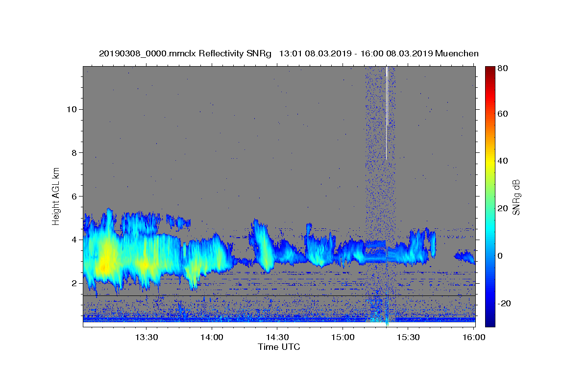This screenshot has width=588, height=392.
Task: Click the height tick label 2
Action: click(x=73, y=284)
